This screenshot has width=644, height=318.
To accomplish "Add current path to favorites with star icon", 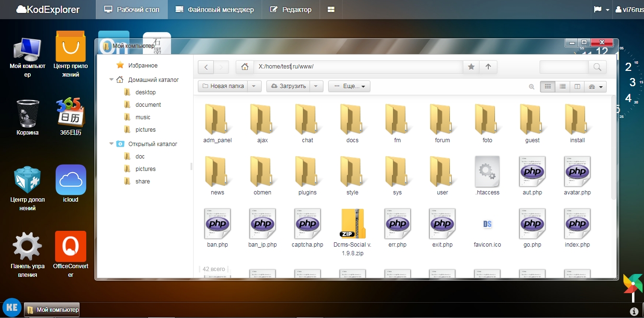I will [x=471, y=67].
